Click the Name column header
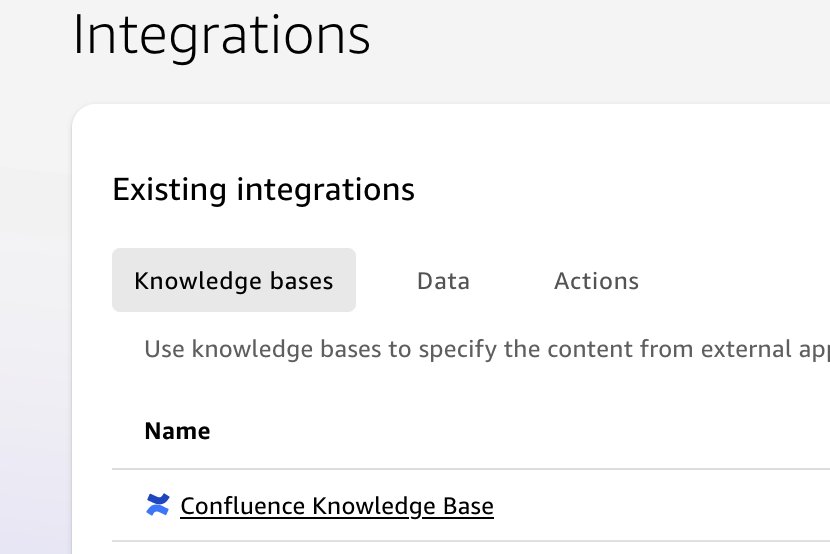Screen dimensions: 830x554 tap(177, 431)
